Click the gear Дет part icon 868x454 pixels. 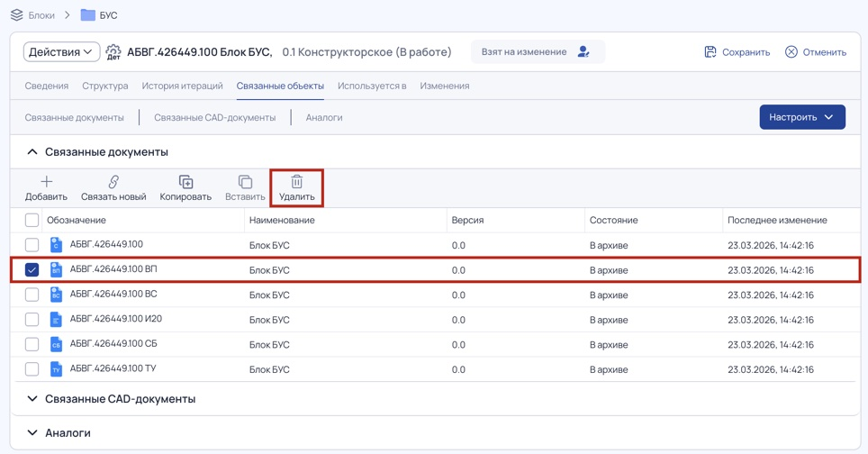[113, 52]
